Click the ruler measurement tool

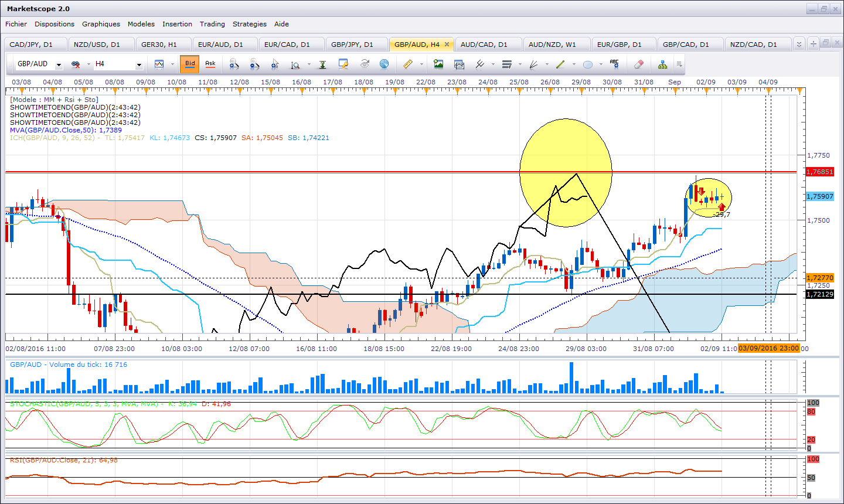click(408, 64)
